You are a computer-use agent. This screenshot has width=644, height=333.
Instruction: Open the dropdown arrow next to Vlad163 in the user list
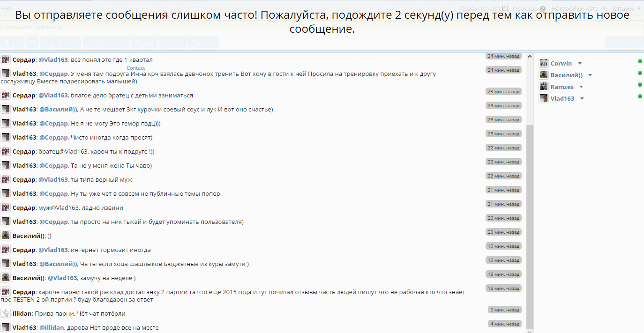point(582,99)
